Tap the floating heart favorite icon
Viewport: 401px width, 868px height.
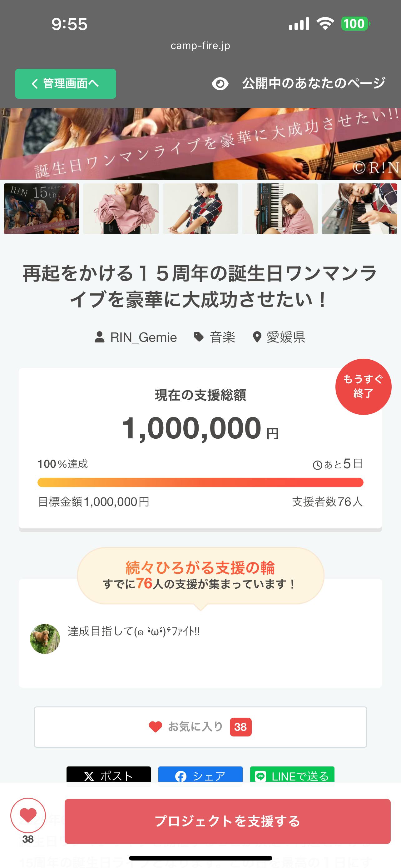28,816
